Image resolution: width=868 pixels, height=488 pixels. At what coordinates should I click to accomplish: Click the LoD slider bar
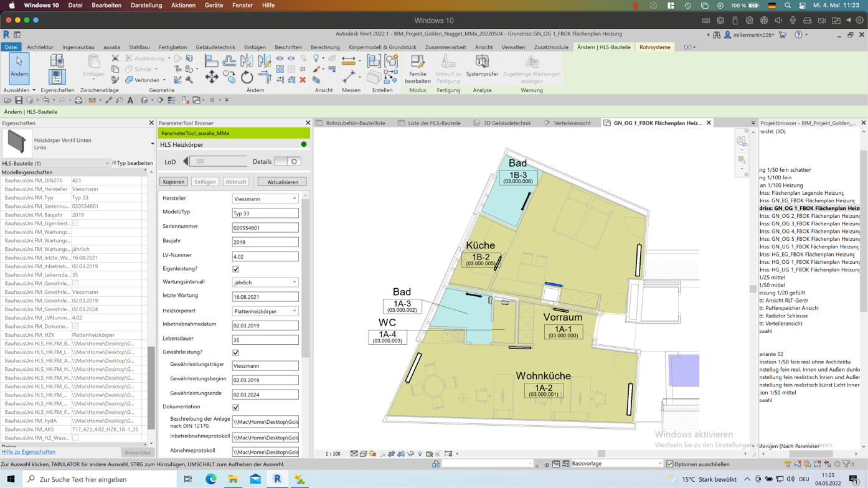[x=218, y=162]
